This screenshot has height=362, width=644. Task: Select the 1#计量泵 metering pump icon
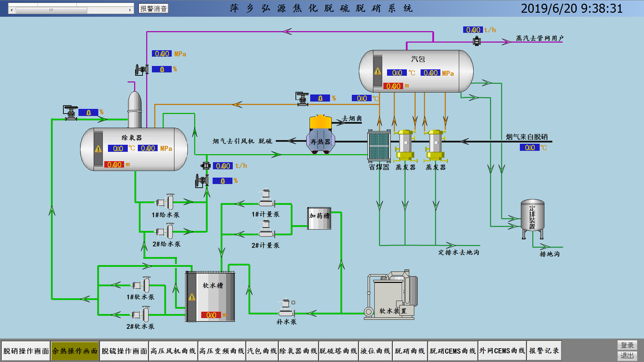[x=266, y=198]
